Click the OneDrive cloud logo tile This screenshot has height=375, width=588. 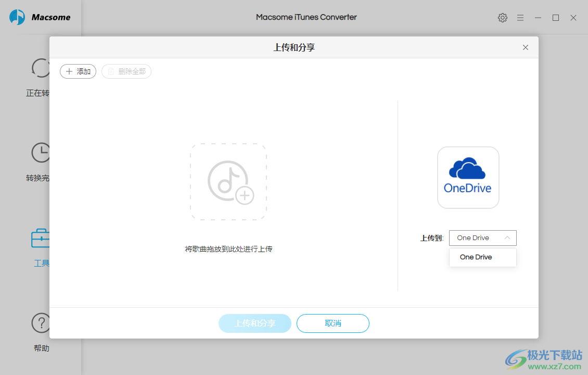[x=468, y=178]
